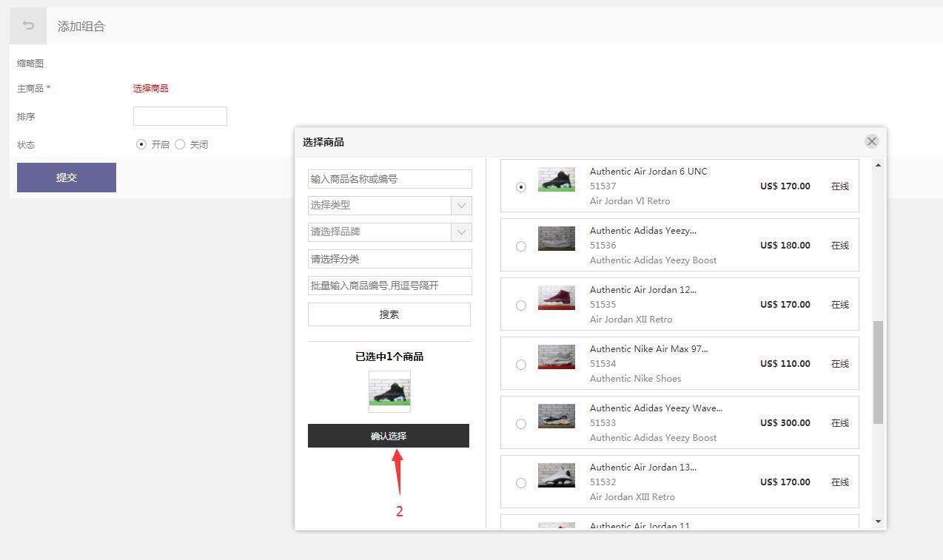Focus the 批量输入商品编号 batch field

click(x=389, y=286)
